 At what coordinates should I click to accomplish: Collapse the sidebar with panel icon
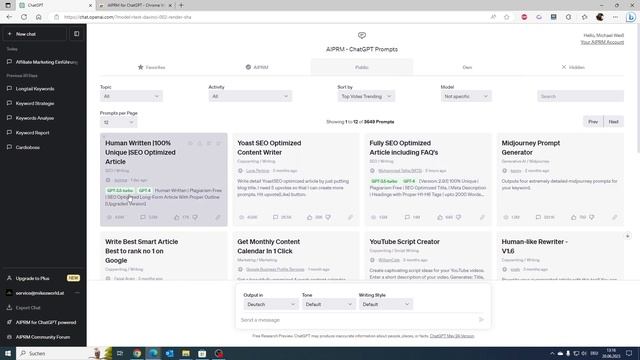tap(77, 34)
